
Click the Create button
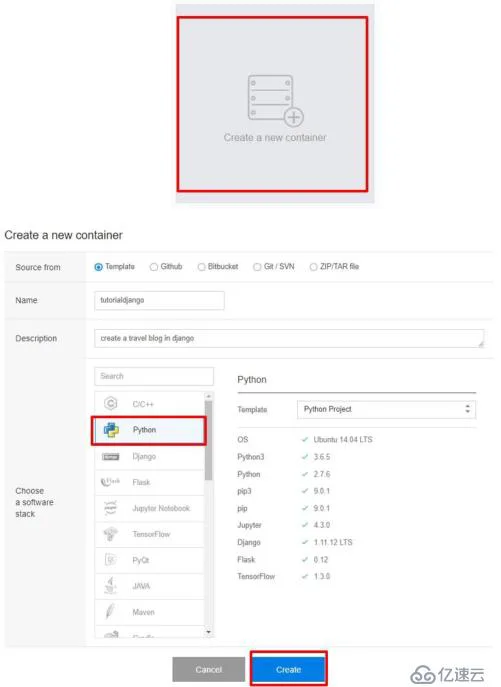tap(288, 669)
